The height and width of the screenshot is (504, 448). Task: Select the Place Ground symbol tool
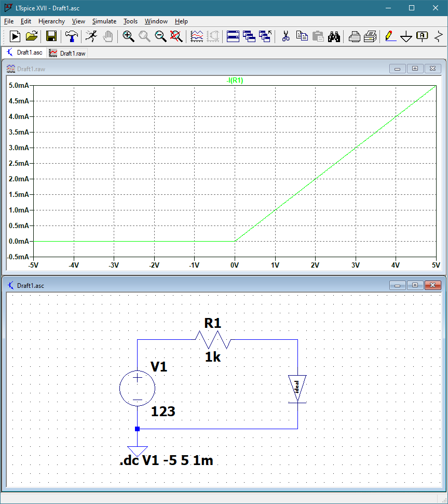[406, 36]
